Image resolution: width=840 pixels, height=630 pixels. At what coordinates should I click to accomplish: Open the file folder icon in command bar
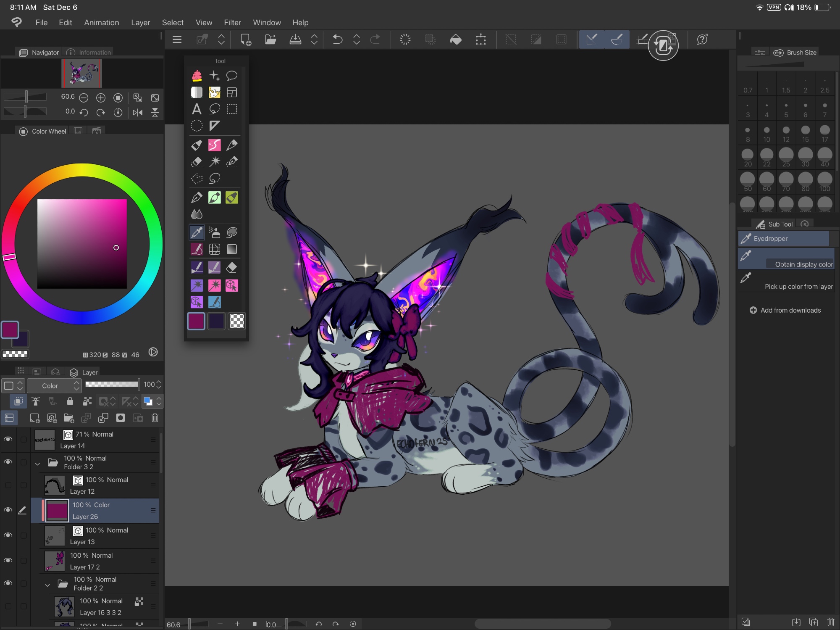coord(270,40)
